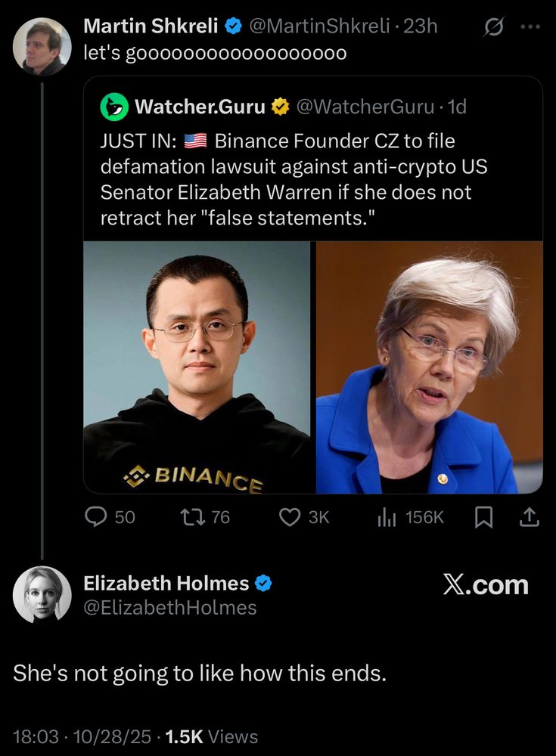The height and width of the screenshot is (756, 556).
Task: Click the X.com logo
Action: tap(488, 584)
